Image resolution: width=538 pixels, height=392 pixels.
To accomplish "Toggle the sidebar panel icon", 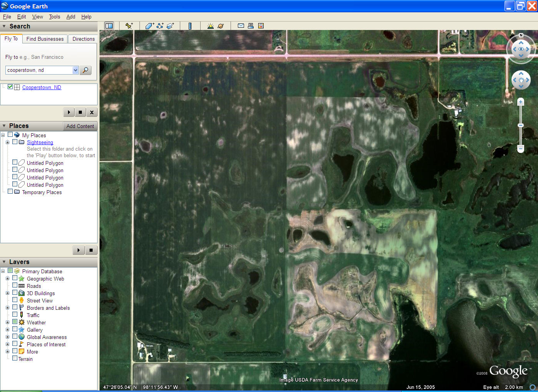I will (x=109, y=26).
